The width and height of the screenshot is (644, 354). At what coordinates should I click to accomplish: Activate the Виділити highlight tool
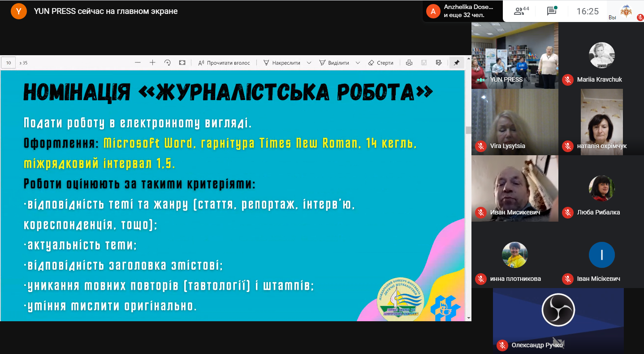click(x=334, y=63)
